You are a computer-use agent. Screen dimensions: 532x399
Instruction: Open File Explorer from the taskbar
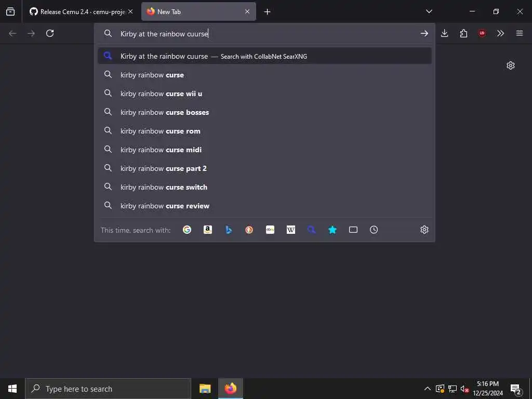coord(205,389)
